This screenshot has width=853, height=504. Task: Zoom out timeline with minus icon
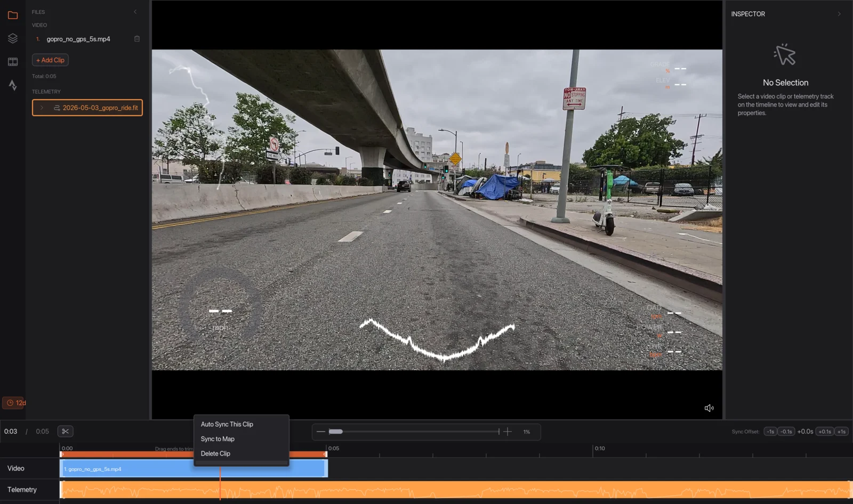pos(321,432)
